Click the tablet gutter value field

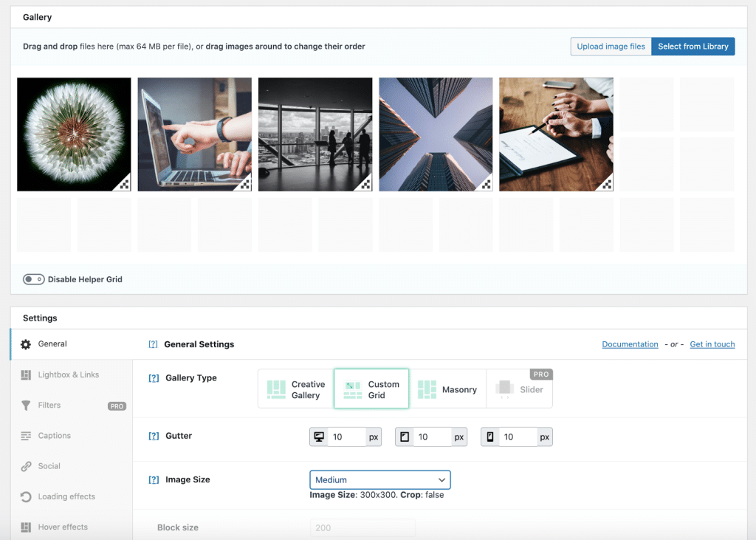[x=433, y=437]
